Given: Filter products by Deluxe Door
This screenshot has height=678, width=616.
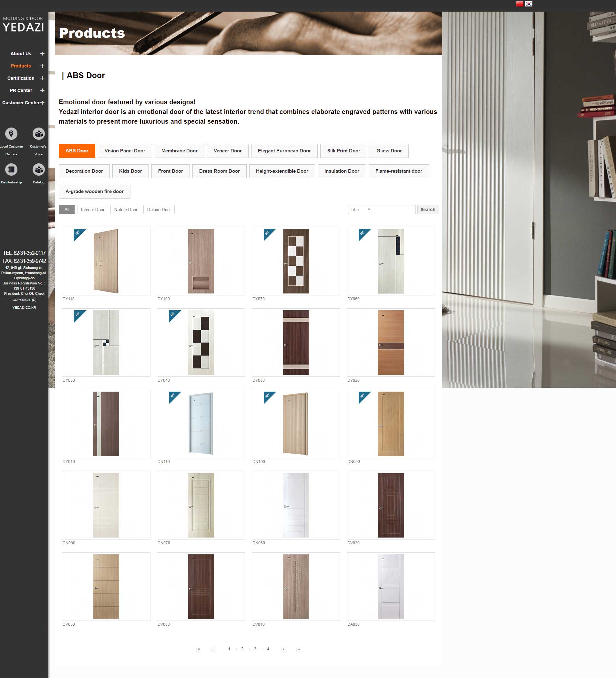Looking at the screenshot, I should [159, 210].
